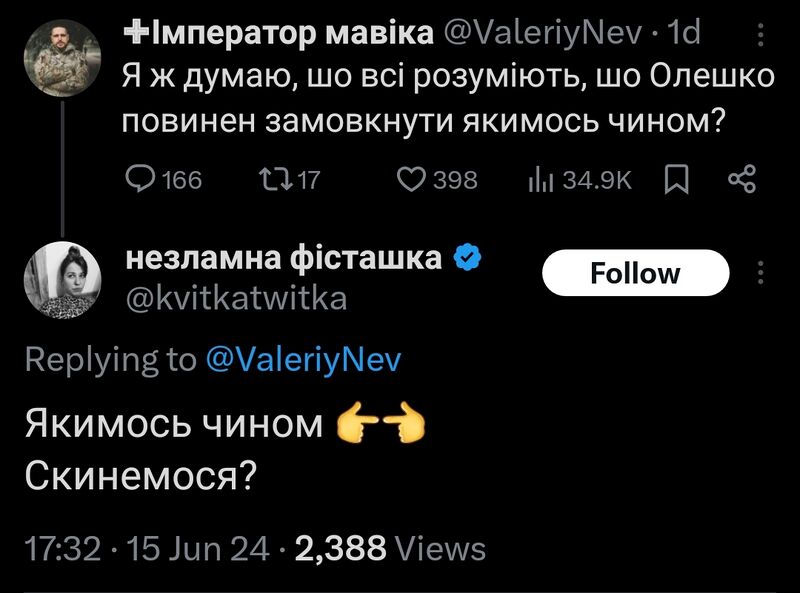Repost the tweet with 17 reposts

tap(271, 180)
